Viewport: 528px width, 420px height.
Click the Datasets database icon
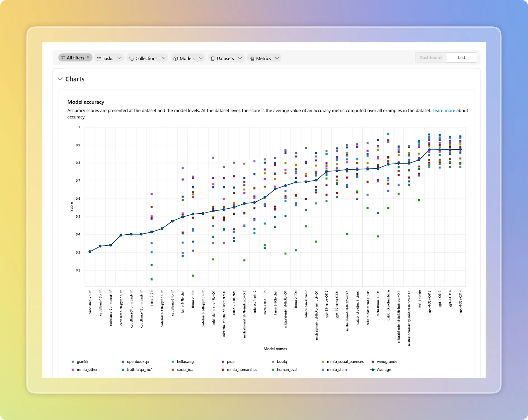coord(213,59)
